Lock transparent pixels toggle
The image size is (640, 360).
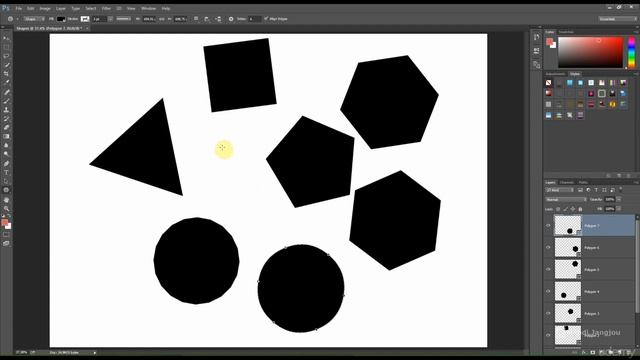click(x=558, y=209)
